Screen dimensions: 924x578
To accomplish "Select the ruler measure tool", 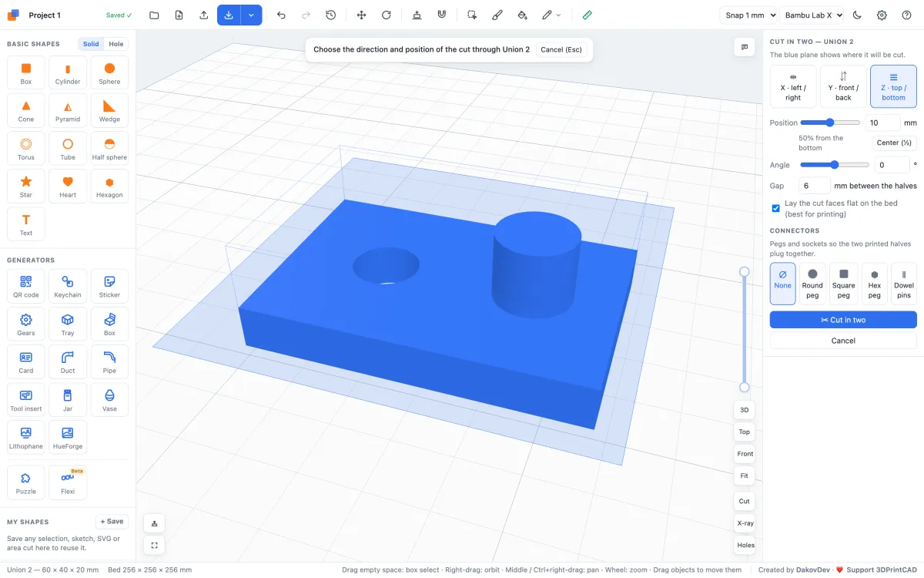I will click(x=588, y=15).
